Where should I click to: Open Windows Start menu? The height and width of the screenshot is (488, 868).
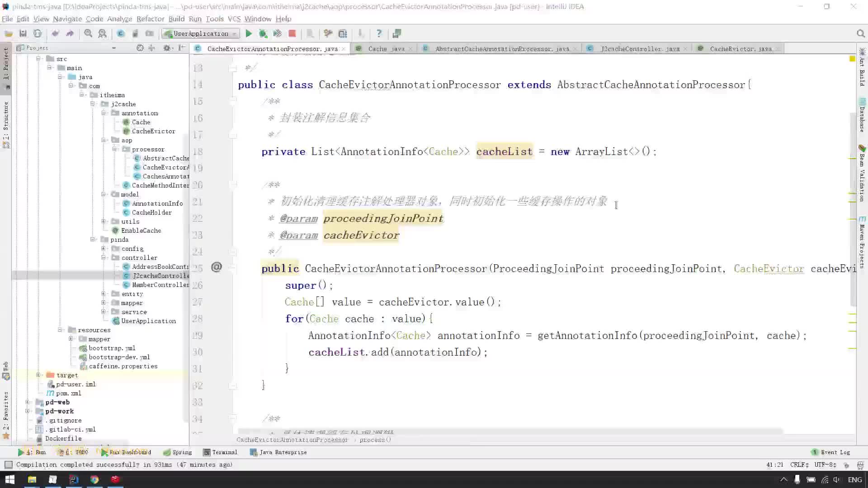point(9,479)
